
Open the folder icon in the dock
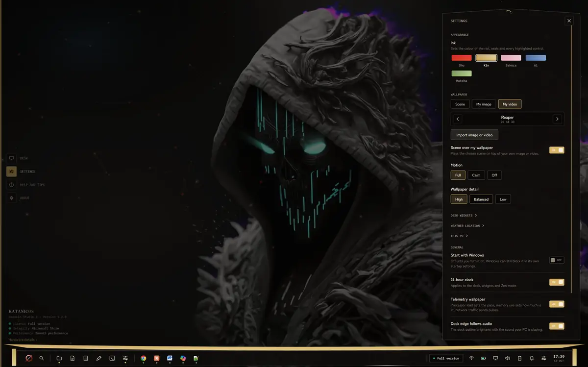click(59, 358)
